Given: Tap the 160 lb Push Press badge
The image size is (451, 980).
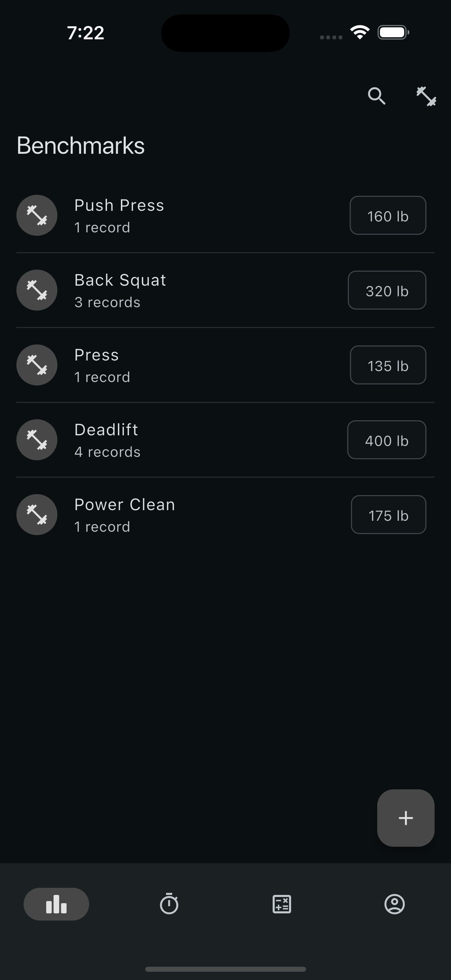Looking at the screenshot, I should click(x=387, y=216).
